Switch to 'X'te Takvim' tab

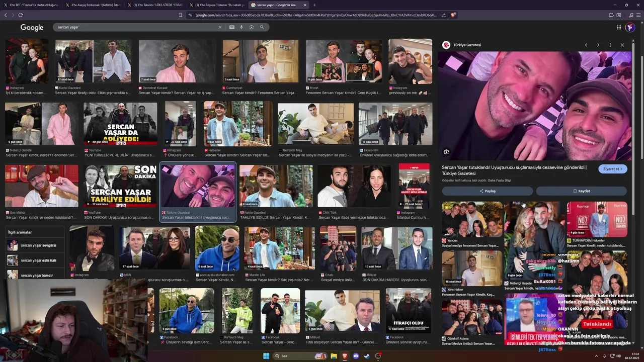pos(155,5)
